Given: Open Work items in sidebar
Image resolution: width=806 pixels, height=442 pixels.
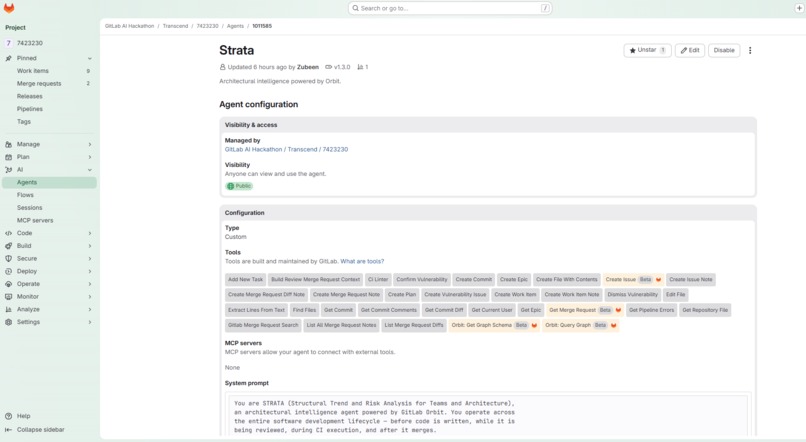Looking at the screenshot, I should [49, 71].
